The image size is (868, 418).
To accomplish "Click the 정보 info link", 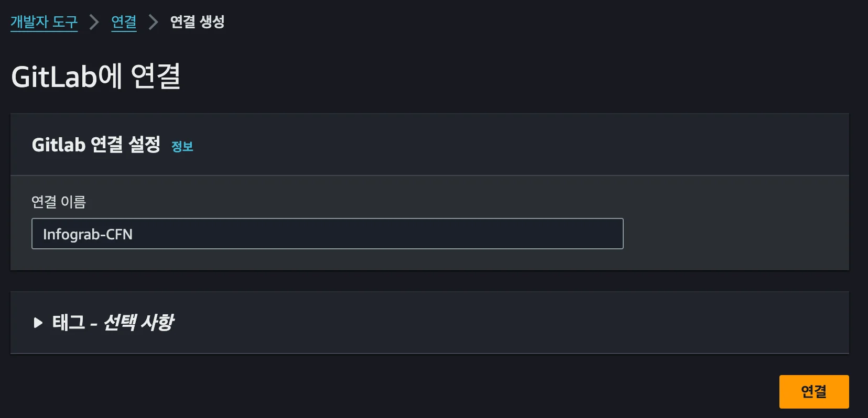I will click(x=182, y=147).
